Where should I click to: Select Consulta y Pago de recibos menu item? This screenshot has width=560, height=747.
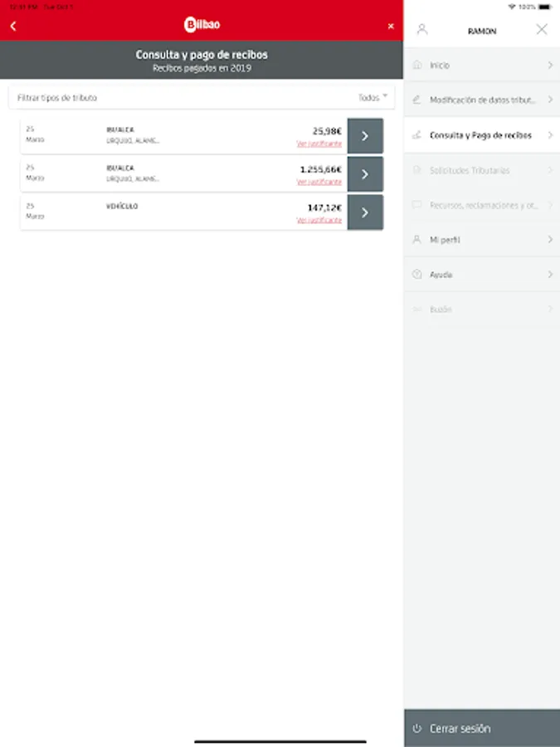[x=480, y=135]
